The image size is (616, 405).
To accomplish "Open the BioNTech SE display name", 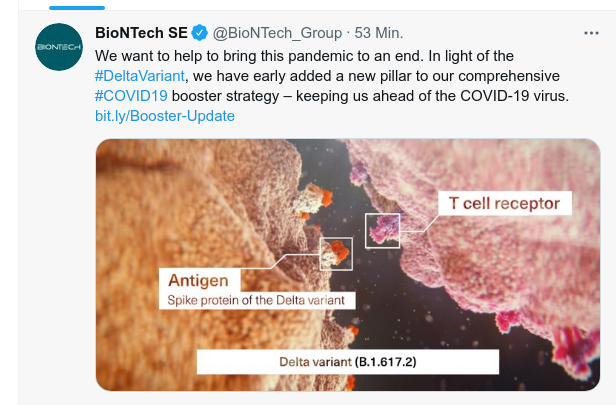I will tap(141, 31).
